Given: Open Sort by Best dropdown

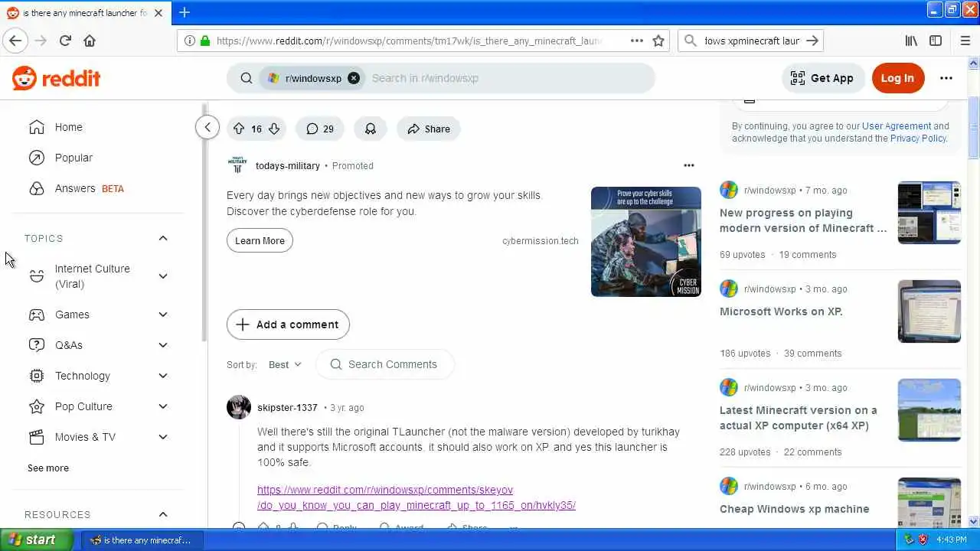Looking at the screenshot, I should 285,364.
